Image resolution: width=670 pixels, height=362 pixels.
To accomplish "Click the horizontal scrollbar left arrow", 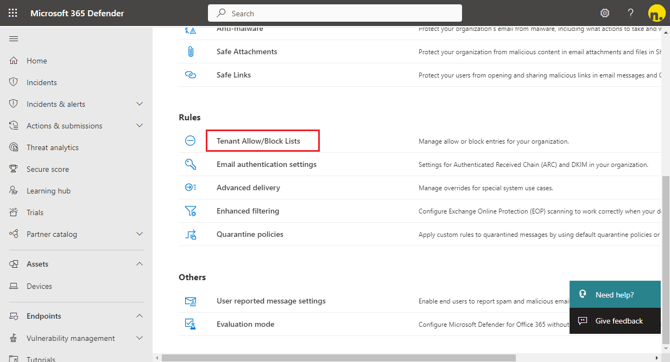I will tap(157, 358).
